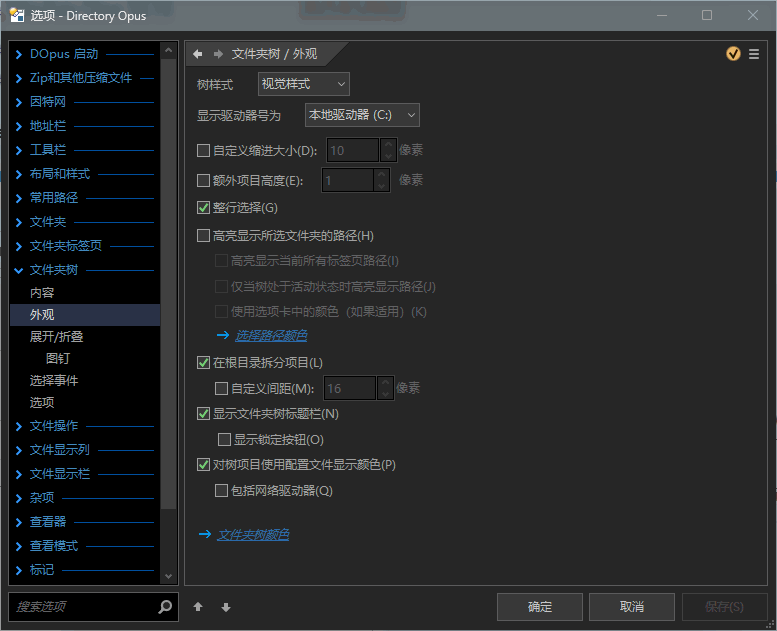Open the 显示驱动器号为 dropdown
The height and width of the screenshot is (631, 777).
point(362,115)
